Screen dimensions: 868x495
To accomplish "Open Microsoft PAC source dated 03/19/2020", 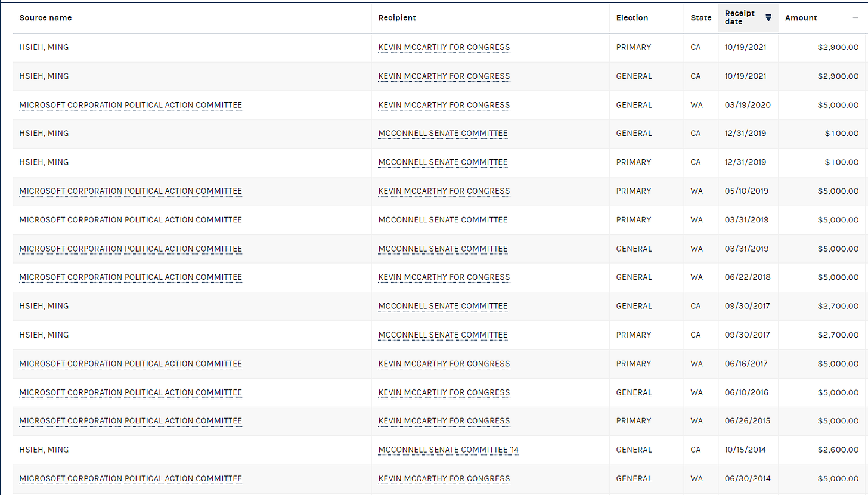I will click(x=131, y=105).
